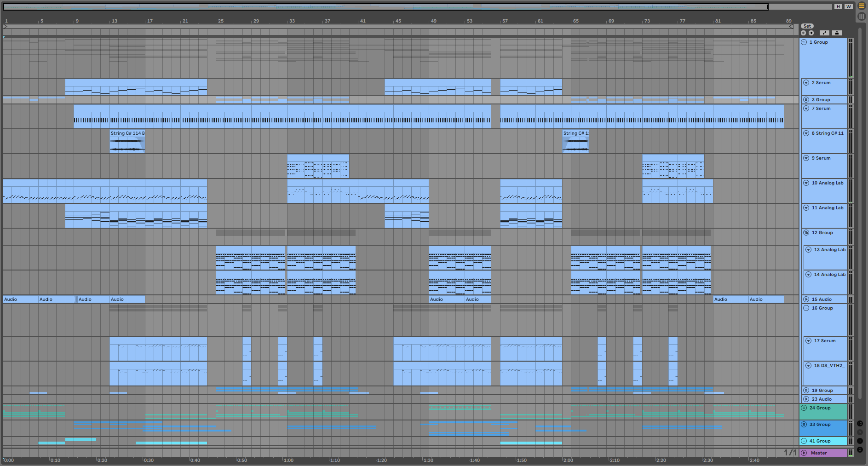Select the "15 Audio" track name
The width and height of the screenshot is (868, 466).
(x=822, y=299)
